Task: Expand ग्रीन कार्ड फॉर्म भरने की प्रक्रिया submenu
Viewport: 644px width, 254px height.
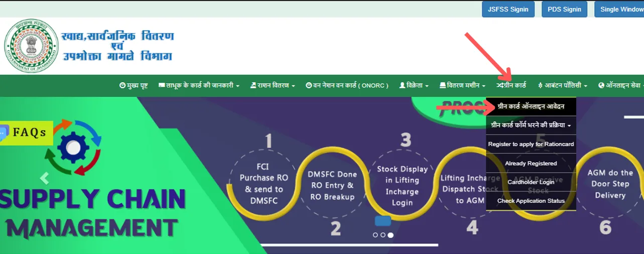Action: [x=531, y=125]
